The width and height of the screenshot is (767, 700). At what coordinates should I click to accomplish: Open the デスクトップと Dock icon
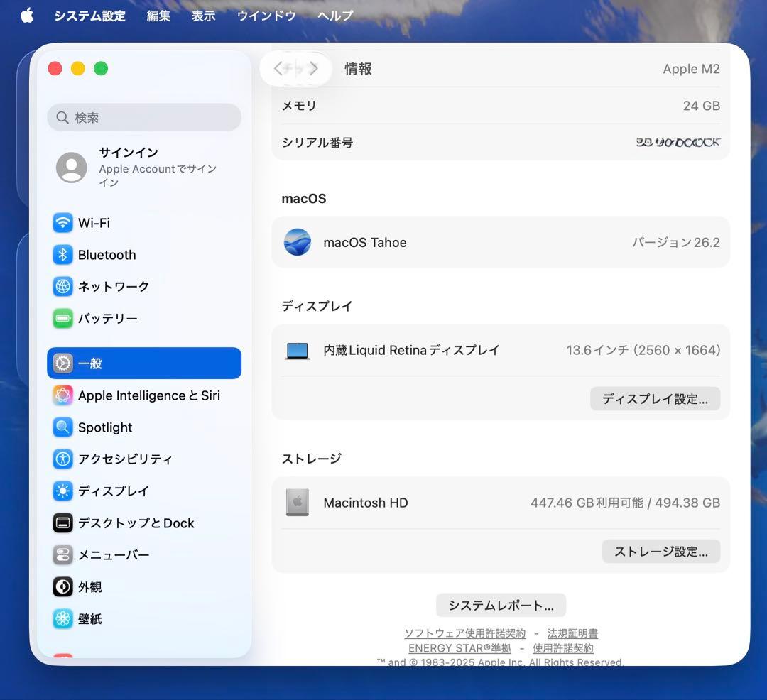62,523
